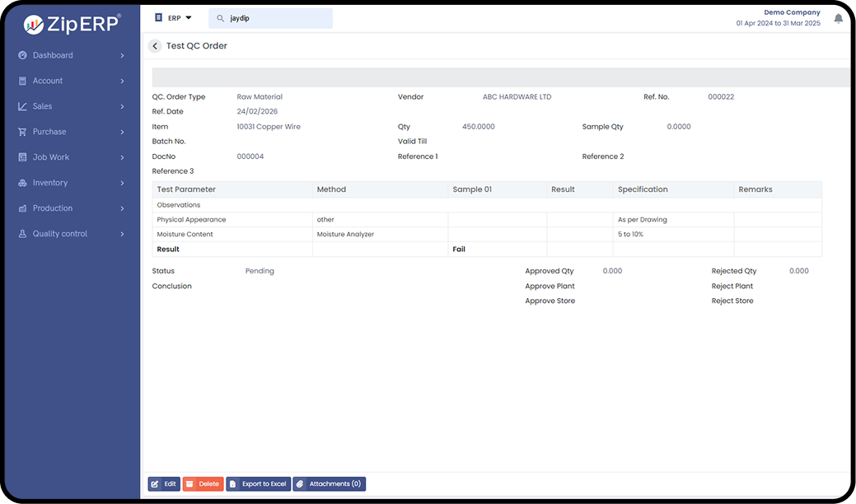The height and width of the screenshot is (504, 856).
Task: Click the ZipERP logo
Action: pos(73,23)
